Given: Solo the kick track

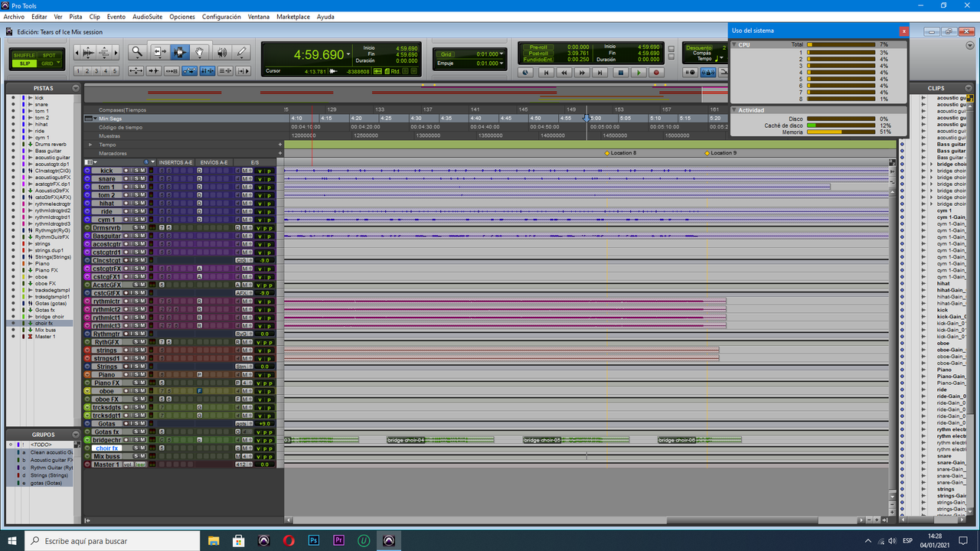Looking at the screenshot, I should (x=136, y=171).
